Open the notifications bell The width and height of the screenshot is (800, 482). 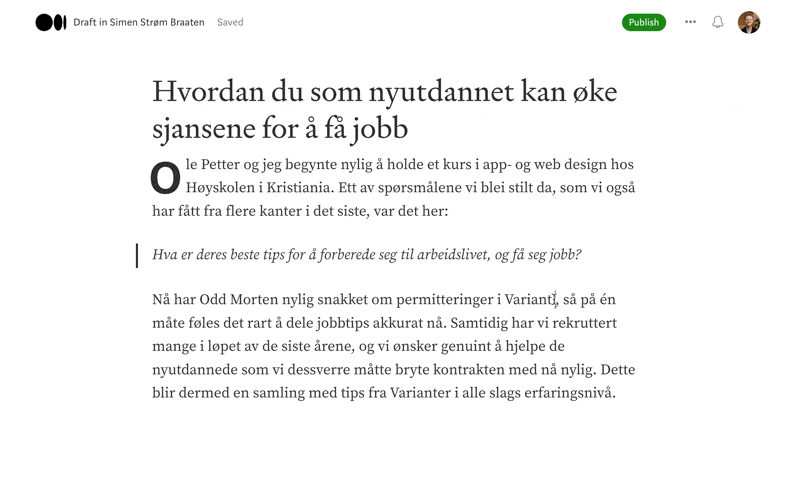point(718,22)
